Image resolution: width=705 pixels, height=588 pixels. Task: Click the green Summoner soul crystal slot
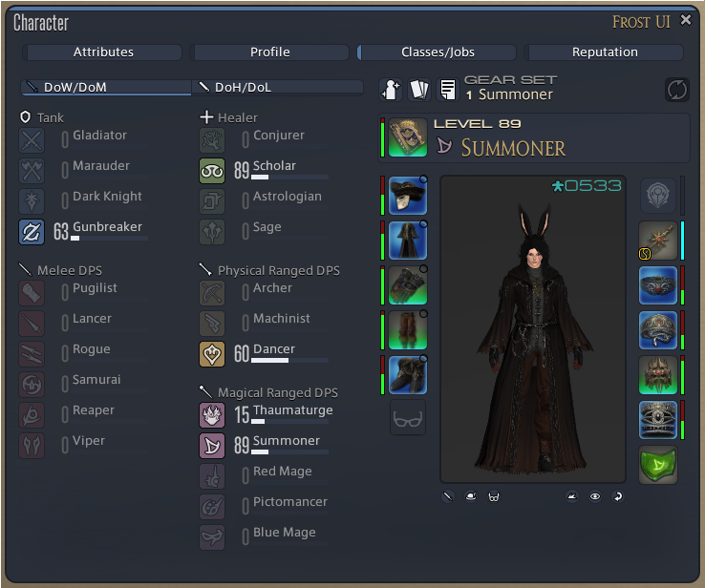pyautogui.click(x=658, y=465)
